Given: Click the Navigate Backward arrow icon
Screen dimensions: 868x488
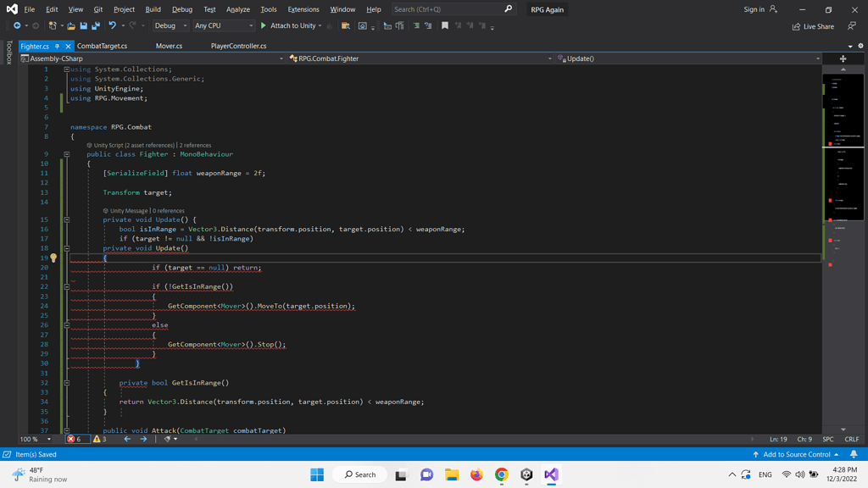Looking at the screenshot, I should (x=18, y=26).
